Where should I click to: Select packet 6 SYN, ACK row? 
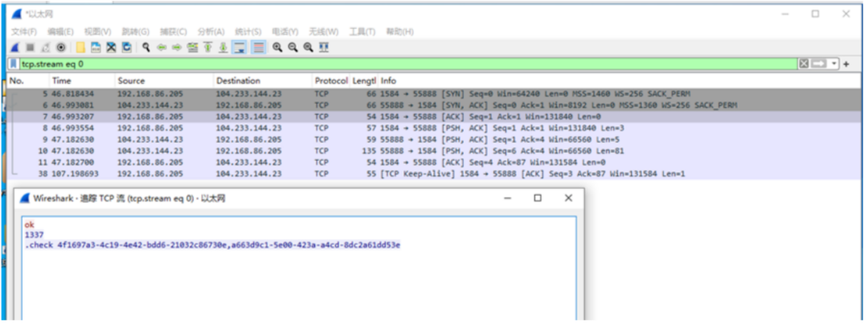pos(434,105)
